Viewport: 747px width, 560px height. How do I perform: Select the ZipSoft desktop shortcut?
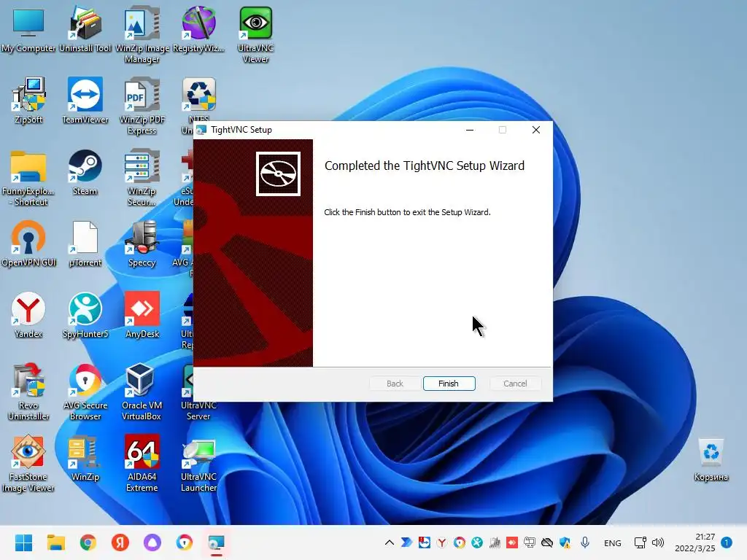tap(28, 101)
